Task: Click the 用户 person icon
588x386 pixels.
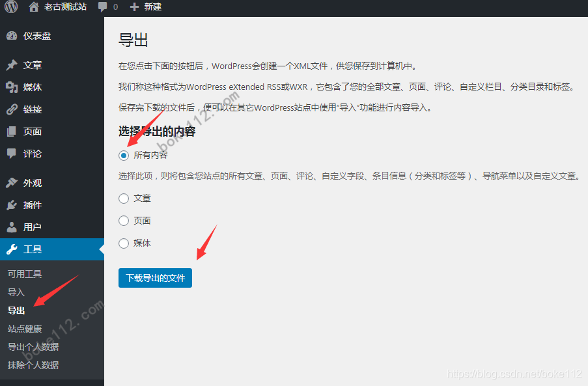Action: 12,227
